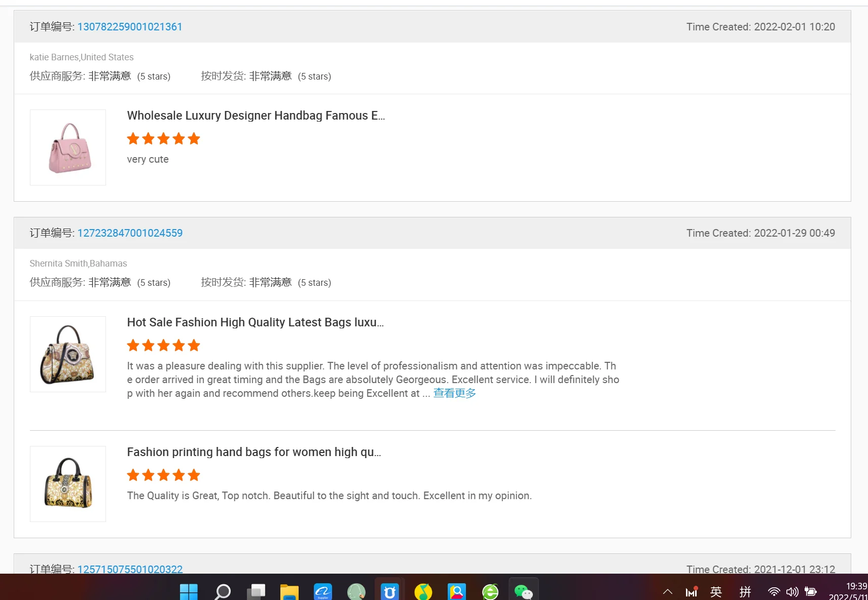868x600 pixels.
Task: Click the pink handbag product thumbnail
Action: click(68, 147)
